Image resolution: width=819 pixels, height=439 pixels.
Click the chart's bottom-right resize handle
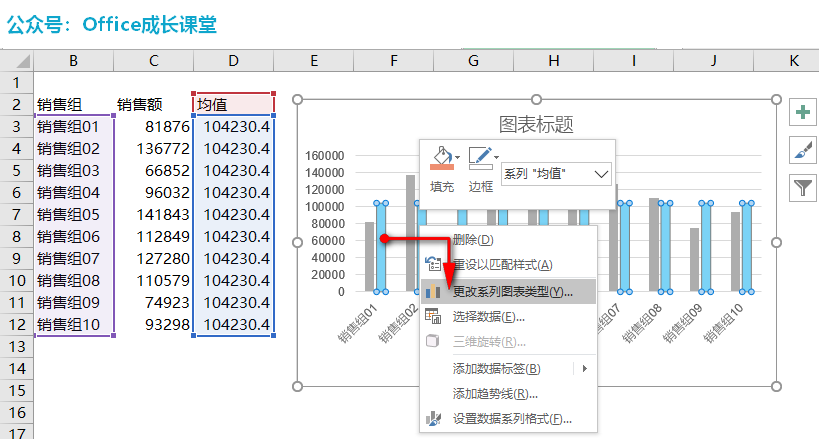tap(776, 386)
